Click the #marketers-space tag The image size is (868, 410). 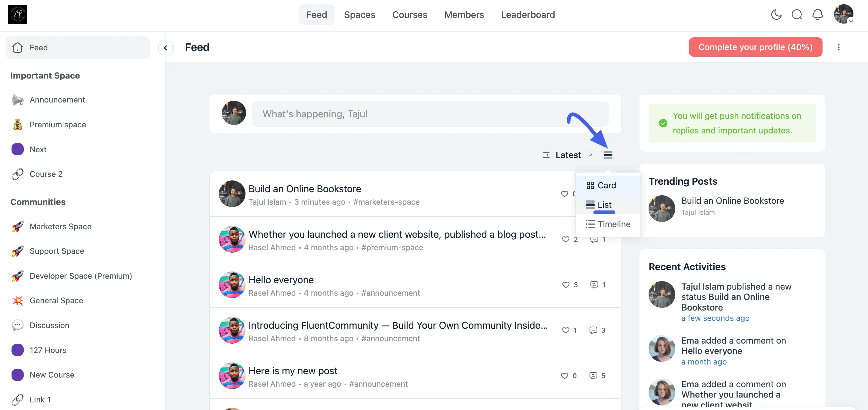point(386,202)
